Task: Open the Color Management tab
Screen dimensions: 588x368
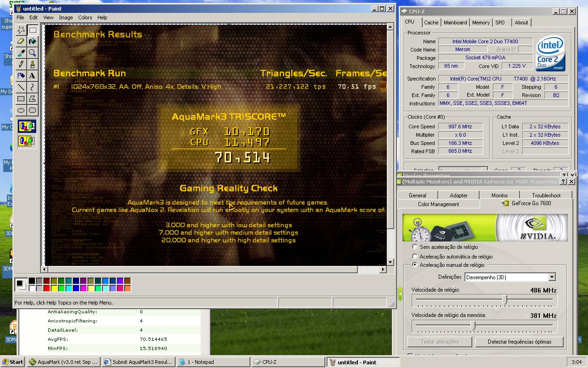Action: coord(438,204)
